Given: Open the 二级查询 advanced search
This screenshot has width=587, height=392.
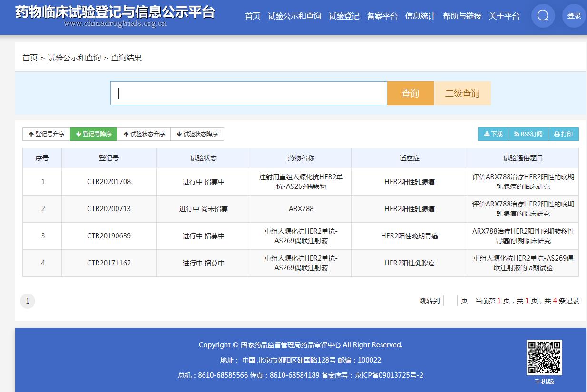Looking at the screenshot, I should click(x=462, y=93).
